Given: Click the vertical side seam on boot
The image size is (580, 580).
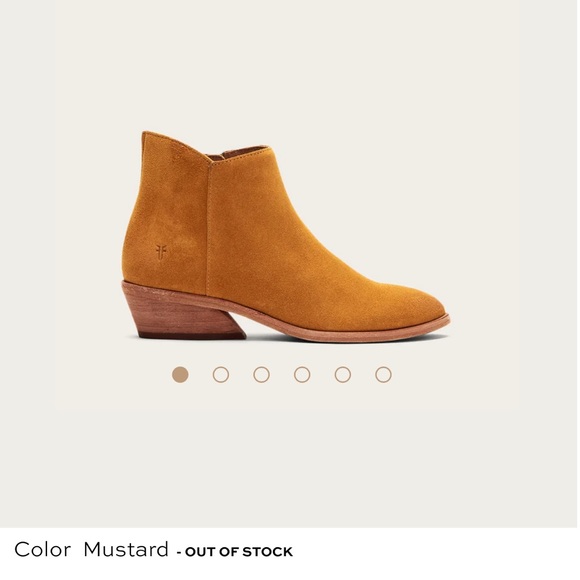Looking at the screenshot, I should tap(208, 229).
